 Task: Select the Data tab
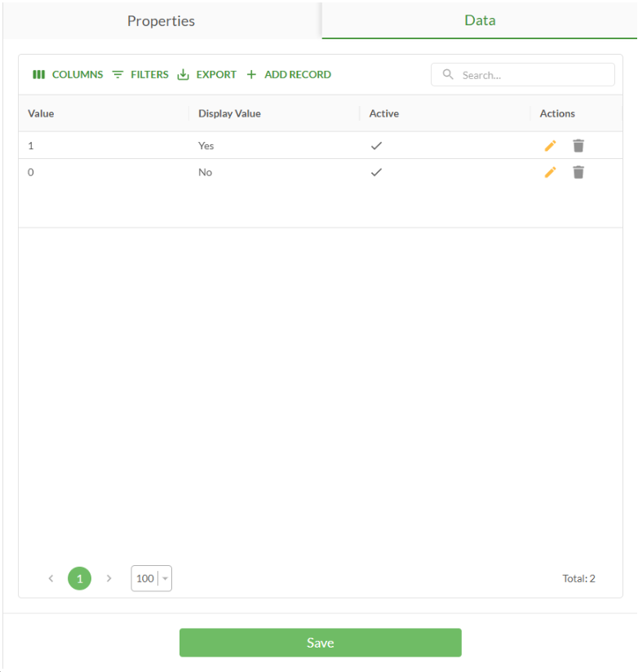point(480,20)
